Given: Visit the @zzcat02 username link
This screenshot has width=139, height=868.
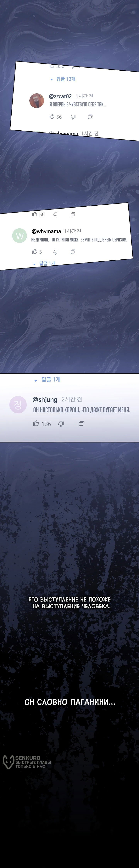Looking at the screenshot, I should [x=60, y=96].
